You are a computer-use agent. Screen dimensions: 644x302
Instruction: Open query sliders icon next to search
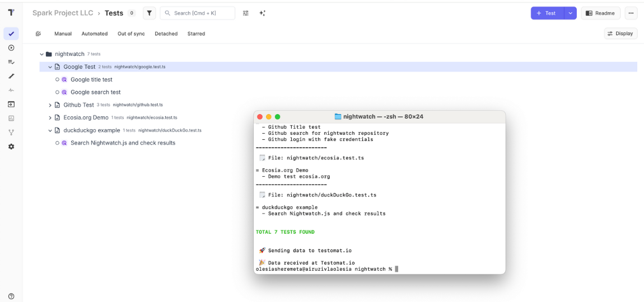246,13
